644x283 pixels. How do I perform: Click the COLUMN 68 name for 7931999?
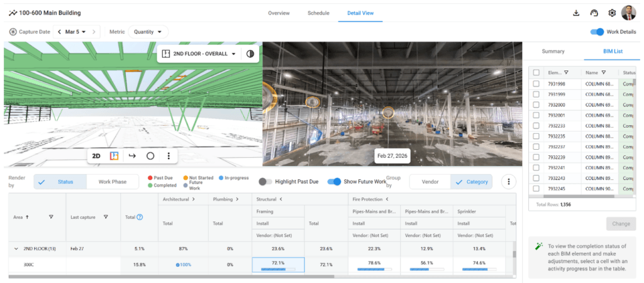(x=600, y=94)
